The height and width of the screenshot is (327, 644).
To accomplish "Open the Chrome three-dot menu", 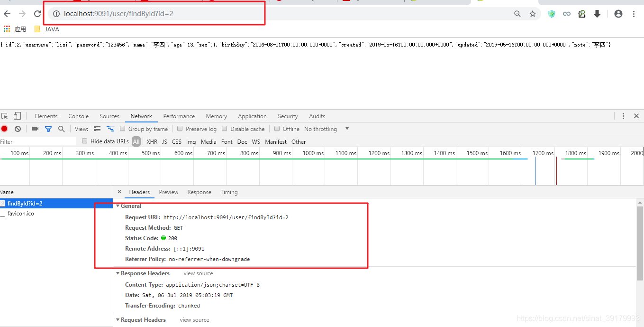I will point(634,14).
